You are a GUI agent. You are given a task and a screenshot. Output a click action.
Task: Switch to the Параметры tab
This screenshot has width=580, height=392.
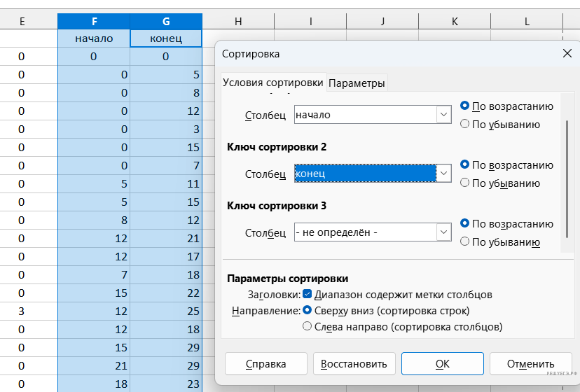coord(357,83)
